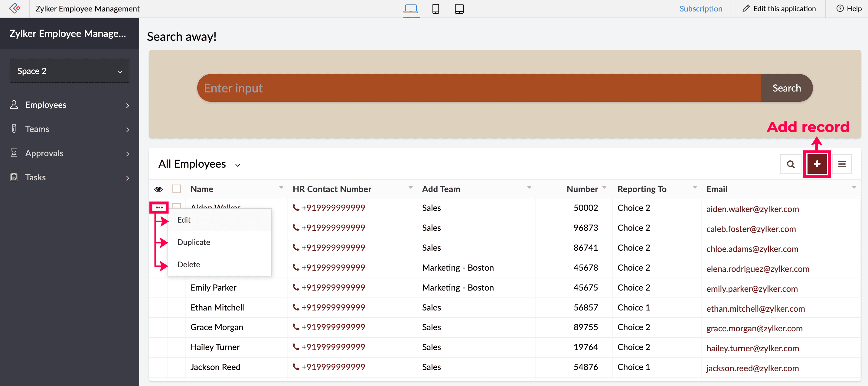Image resolution: width=868 pixels, height=386 pixels.
Task: Toggle the eye column visibility icon
Action: pos(158,189)
